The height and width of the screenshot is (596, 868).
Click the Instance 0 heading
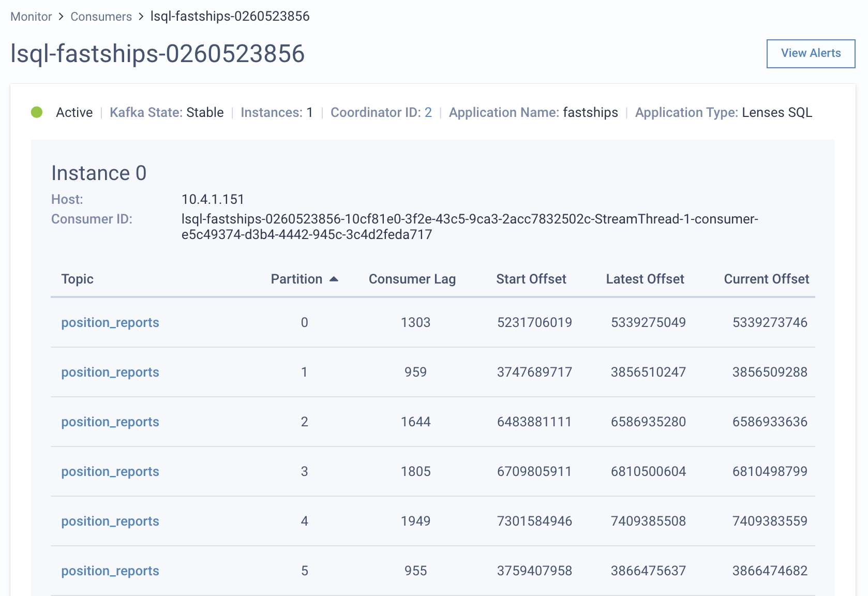[99, 173]
